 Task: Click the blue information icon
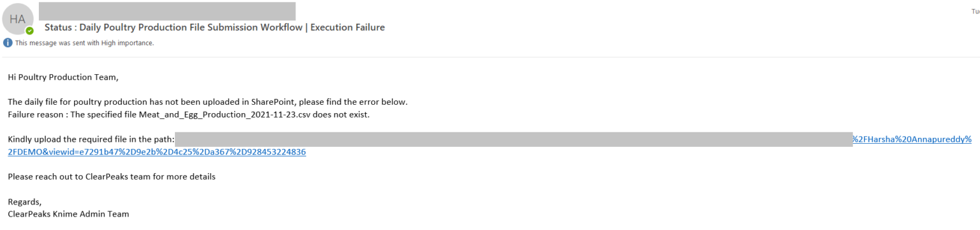[8, 43]
